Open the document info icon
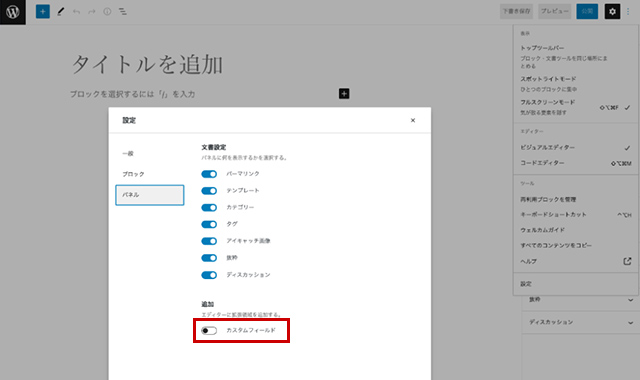 point(107,11)
